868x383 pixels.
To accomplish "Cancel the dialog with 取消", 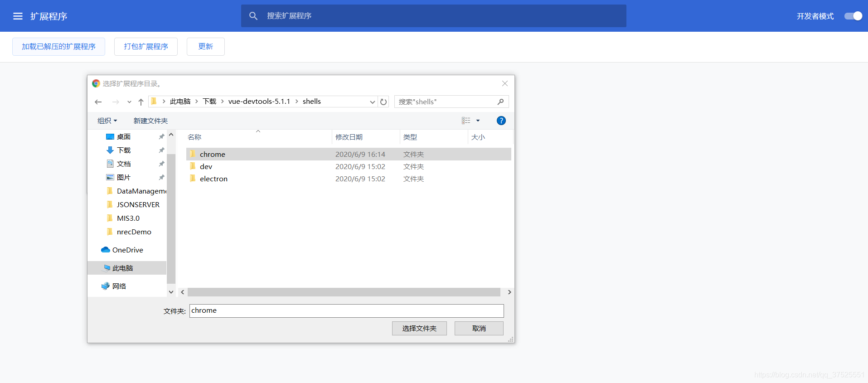I will 479,329.
